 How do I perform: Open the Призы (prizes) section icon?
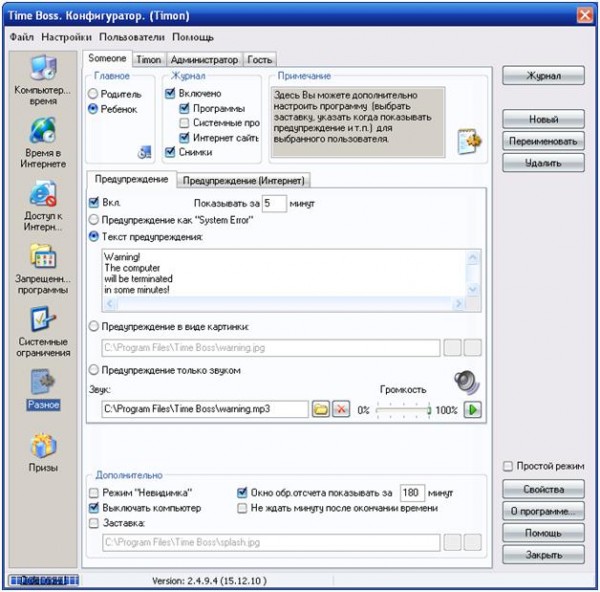43,445
